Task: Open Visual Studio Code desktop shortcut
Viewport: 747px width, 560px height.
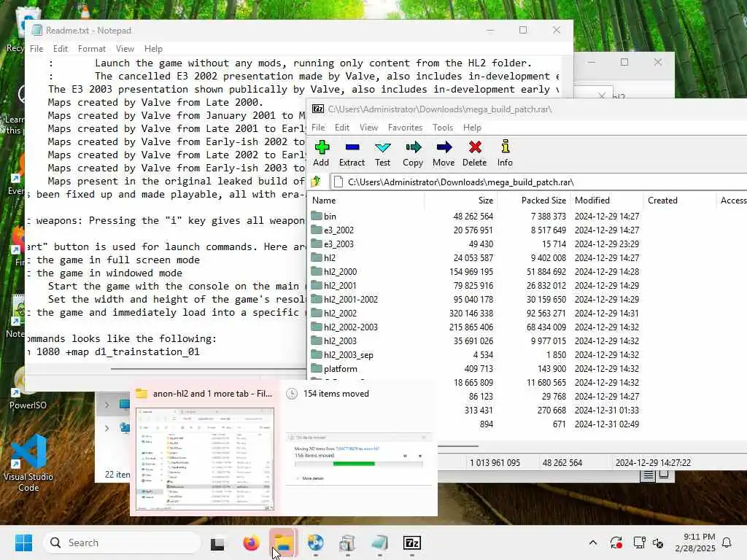Action: click(28, 463)
